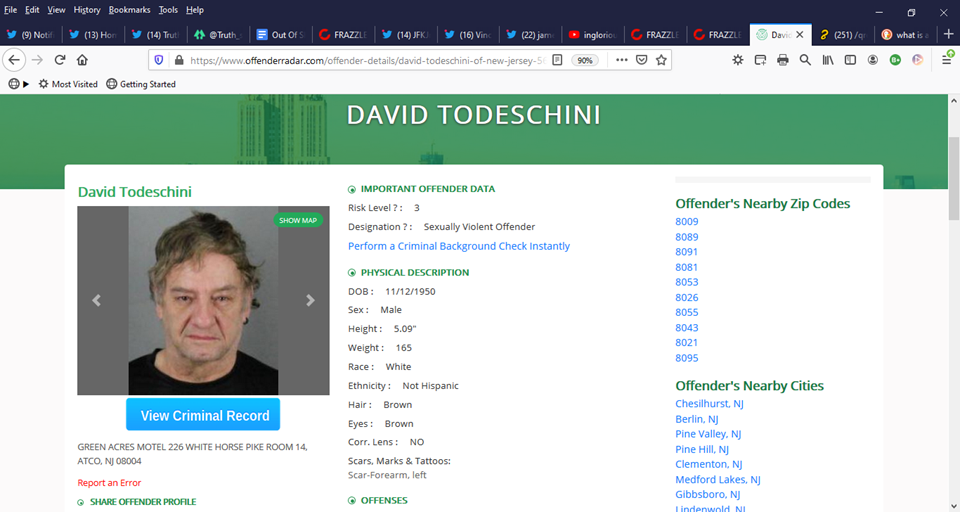Open the Library bookmarks and history icon
This screenshot has height=512, width=960.
828,60
